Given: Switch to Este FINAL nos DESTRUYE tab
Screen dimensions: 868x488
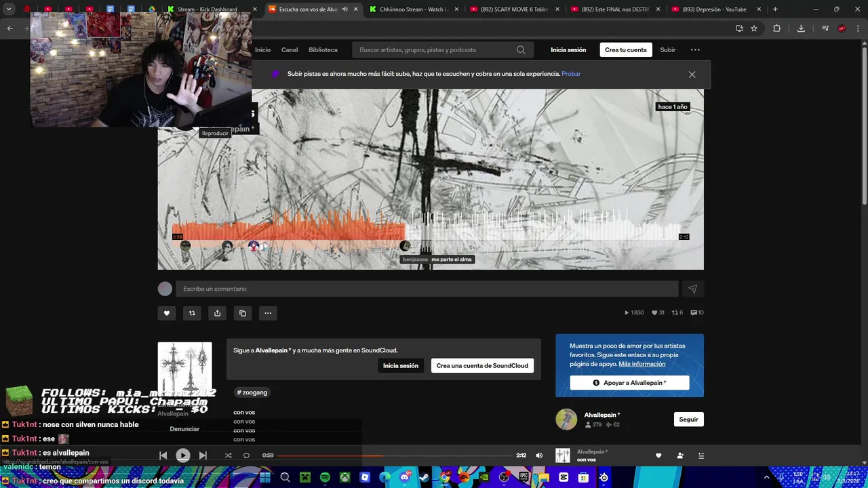Looking at the screenshot, I should (615, 9).
